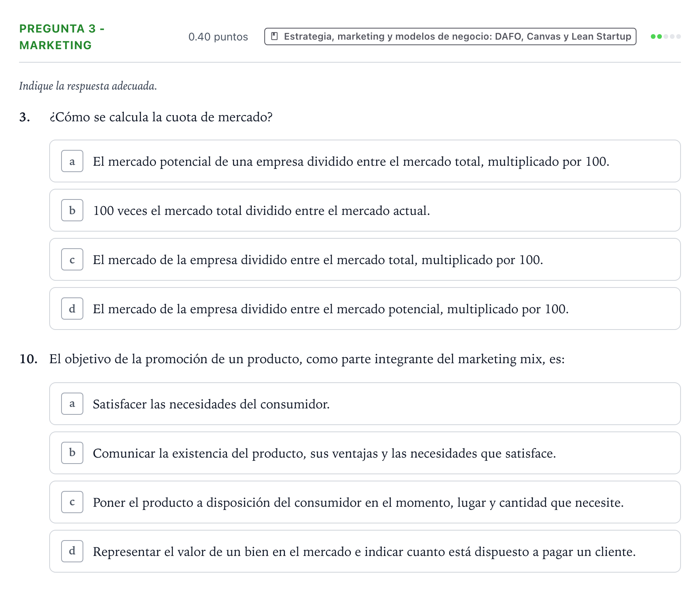Click the 0.40 puntos label

(218, 37)
